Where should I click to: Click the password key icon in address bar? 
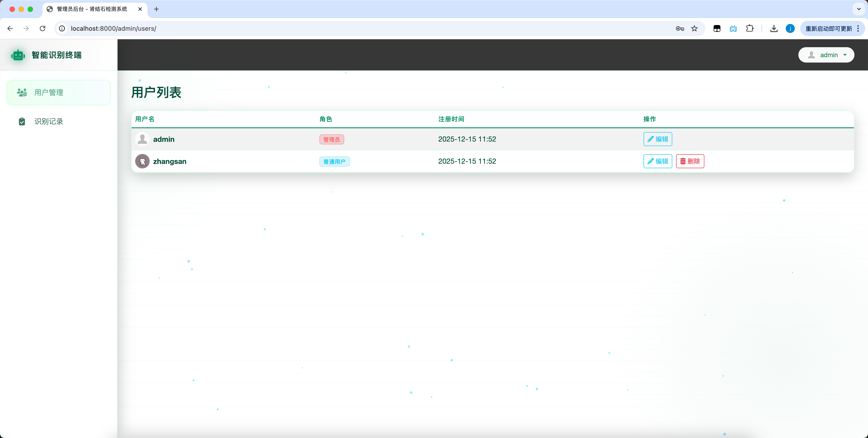680,29
